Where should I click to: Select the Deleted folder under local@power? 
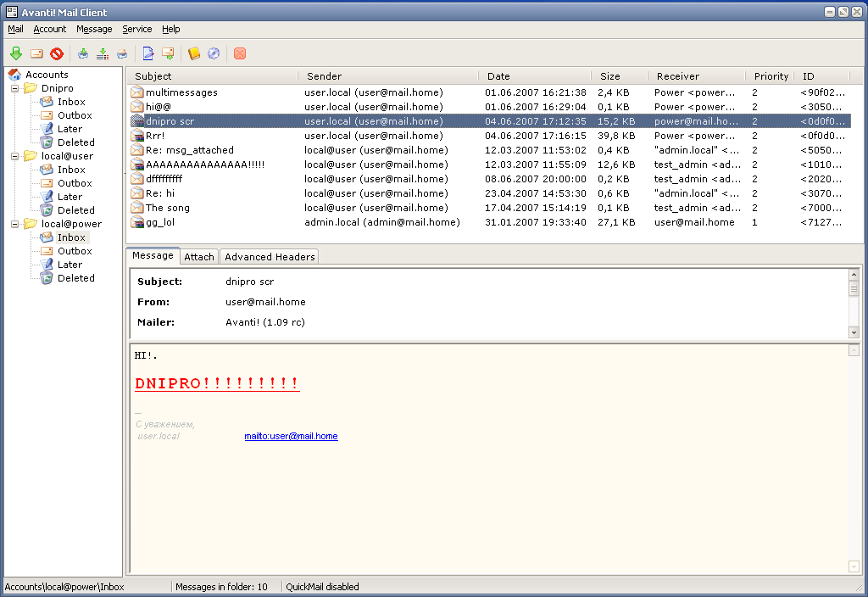point(75,278)
